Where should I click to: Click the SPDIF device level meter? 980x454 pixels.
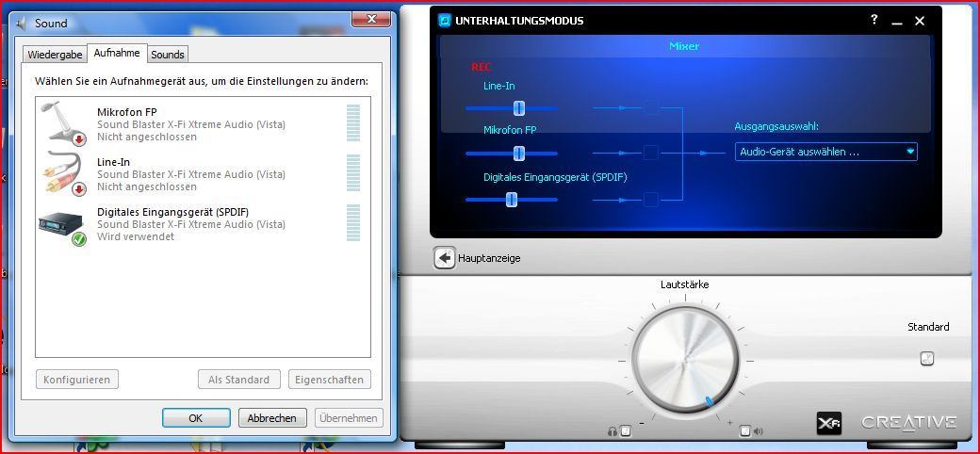353,222
